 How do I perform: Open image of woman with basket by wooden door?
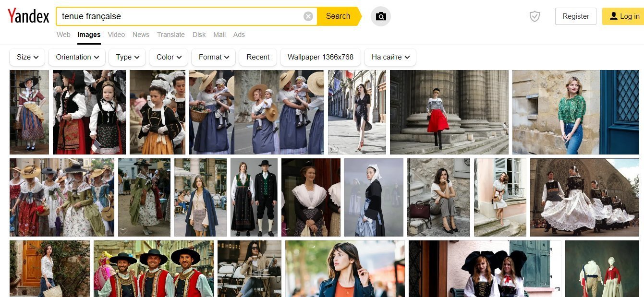click(49, 269)
